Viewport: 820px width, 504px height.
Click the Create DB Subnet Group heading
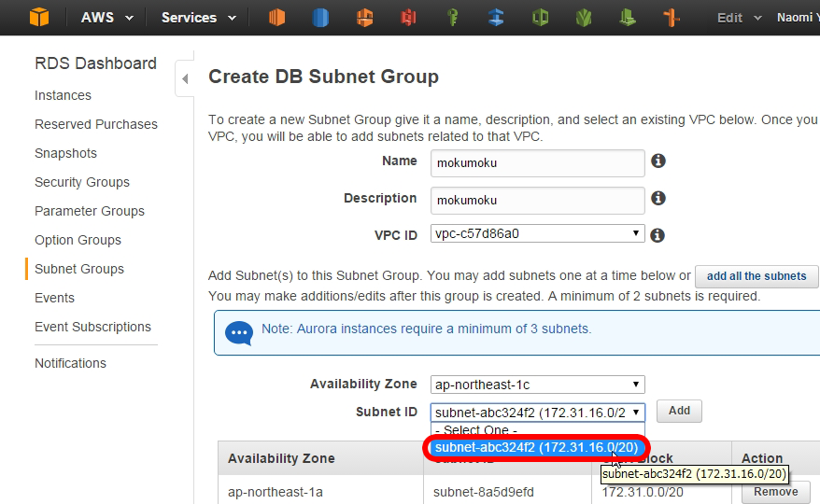(323, 77)
